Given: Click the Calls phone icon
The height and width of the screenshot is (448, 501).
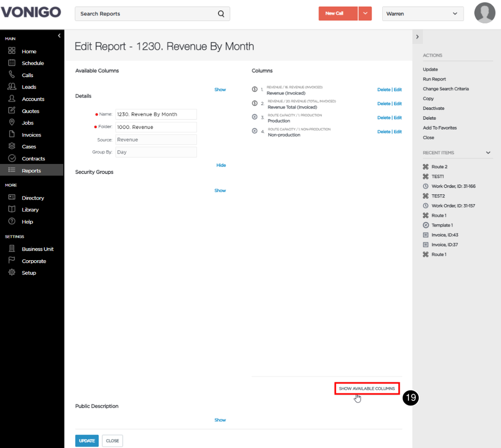Looking at the screenshot, I should [12, 75].
